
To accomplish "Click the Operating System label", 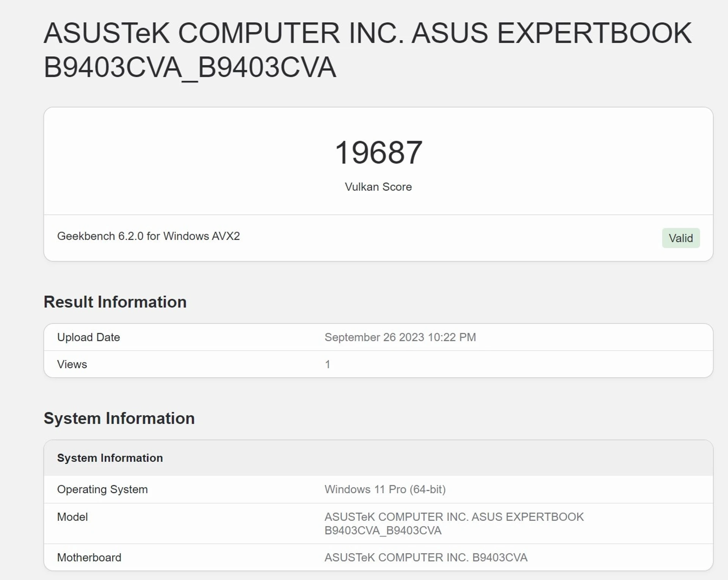I will click(102, 489).
